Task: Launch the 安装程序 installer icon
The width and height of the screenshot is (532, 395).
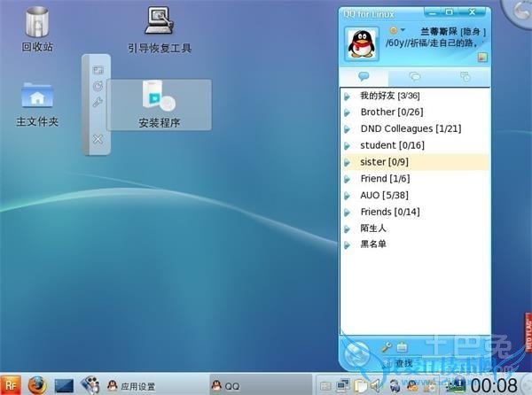Action: click(x=159, y=105)
